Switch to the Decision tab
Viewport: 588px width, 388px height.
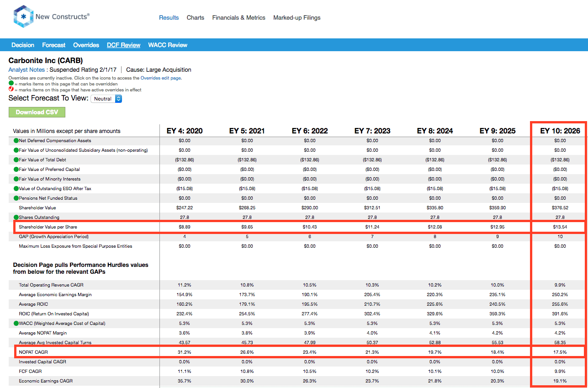pos(23,45)
